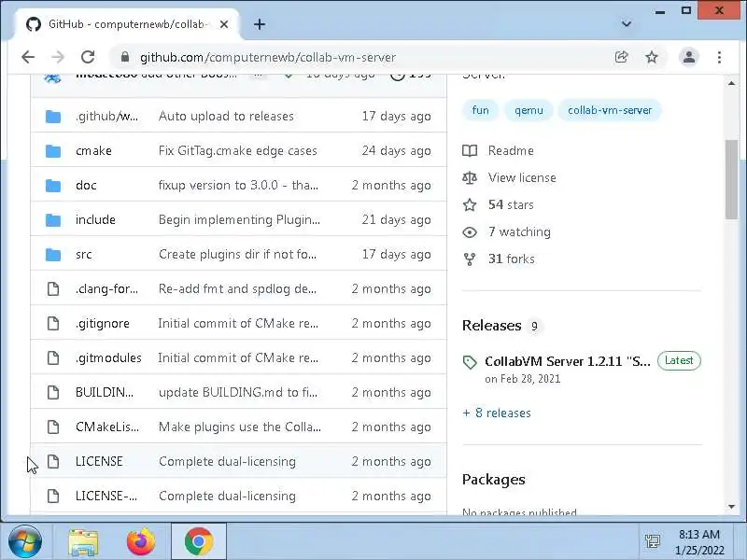Click the Chrome taskbar icon
Image resolution: width=747 pixels, height=560 pixels.
(199, 541)
